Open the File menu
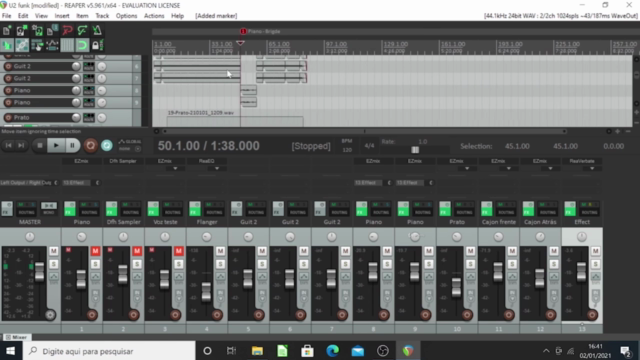The width and height of the screenshot is (640, 360). point(7,16)
